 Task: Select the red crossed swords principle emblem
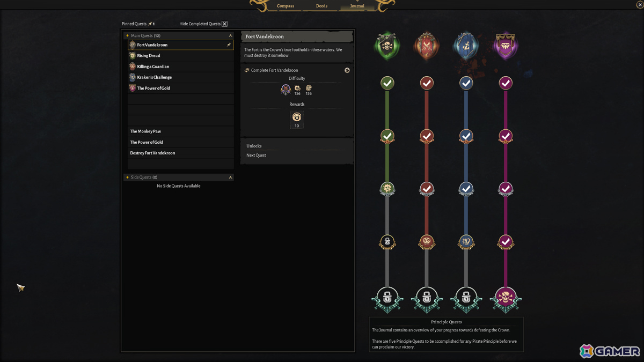point(427,46)
